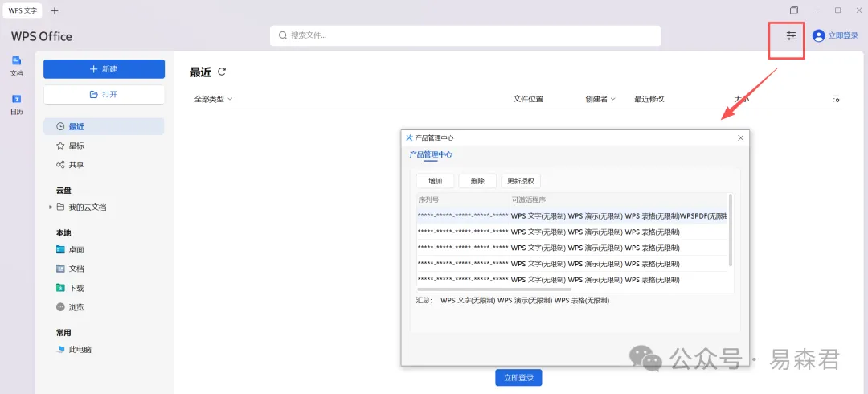Image resolution: width=868 pixels, height=394 pixels.
Task: Click the Activatable Programs column header
Action: tap(618, 200)
